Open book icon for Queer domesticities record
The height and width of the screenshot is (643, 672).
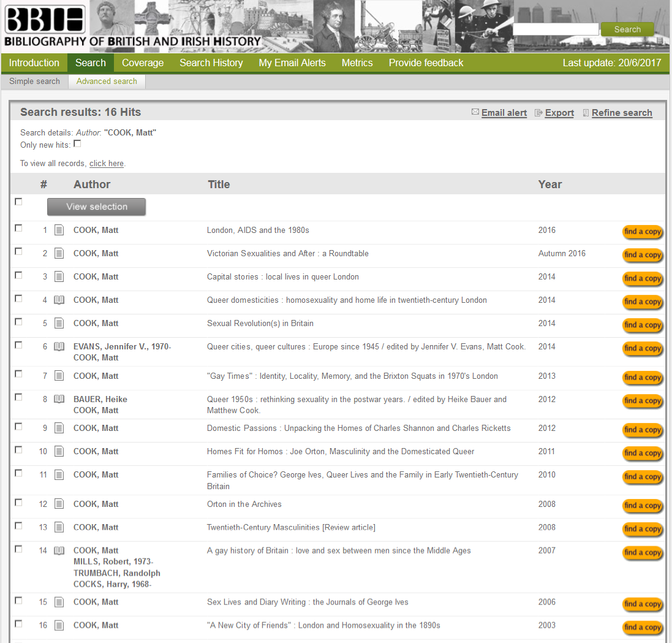click(x=59, y=300)
